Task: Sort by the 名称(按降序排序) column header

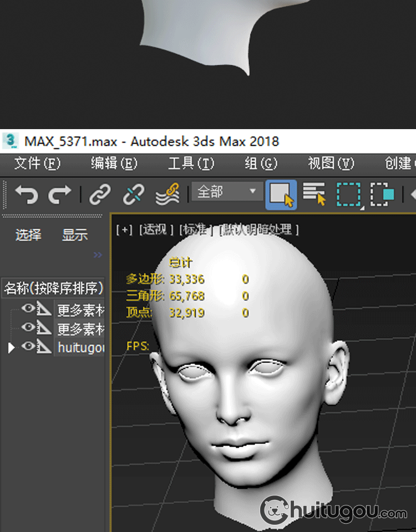Action: pyautogui.click(x=53, y=288)
